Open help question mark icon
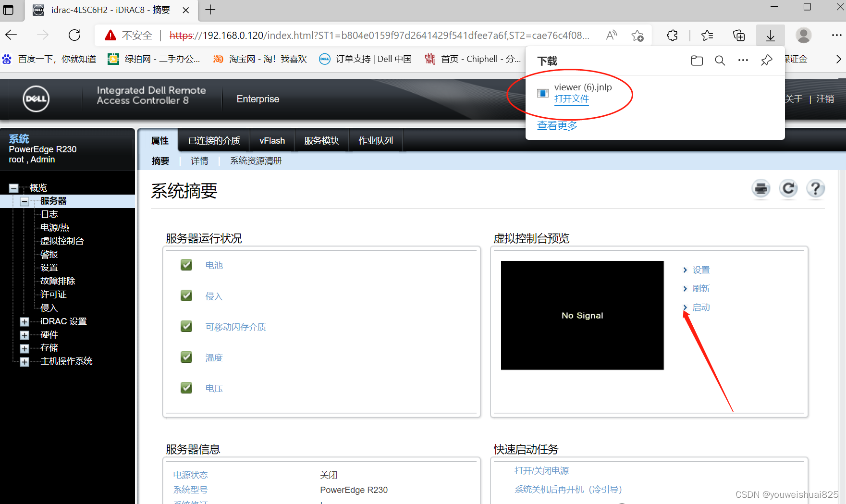 point(816,189)
